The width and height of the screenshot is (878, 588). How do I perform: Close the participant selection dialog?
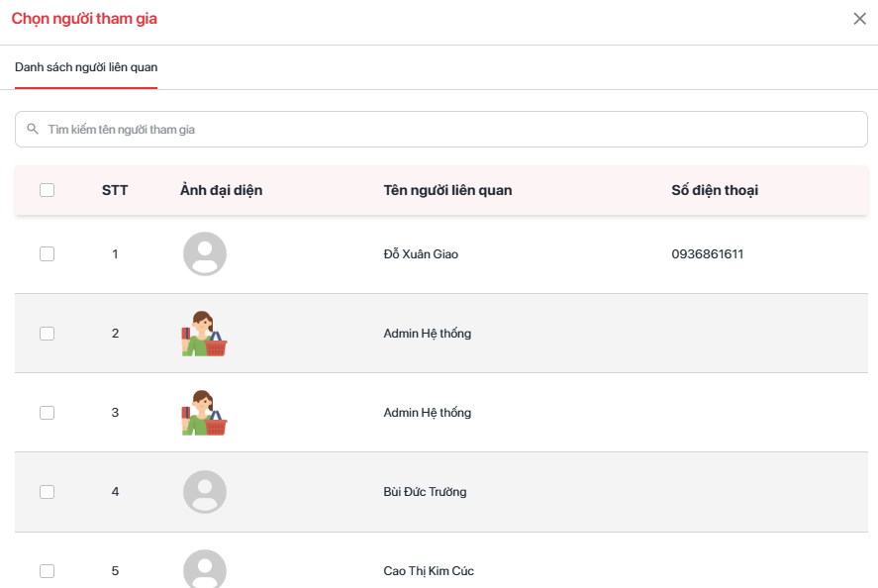pos(859,19)
